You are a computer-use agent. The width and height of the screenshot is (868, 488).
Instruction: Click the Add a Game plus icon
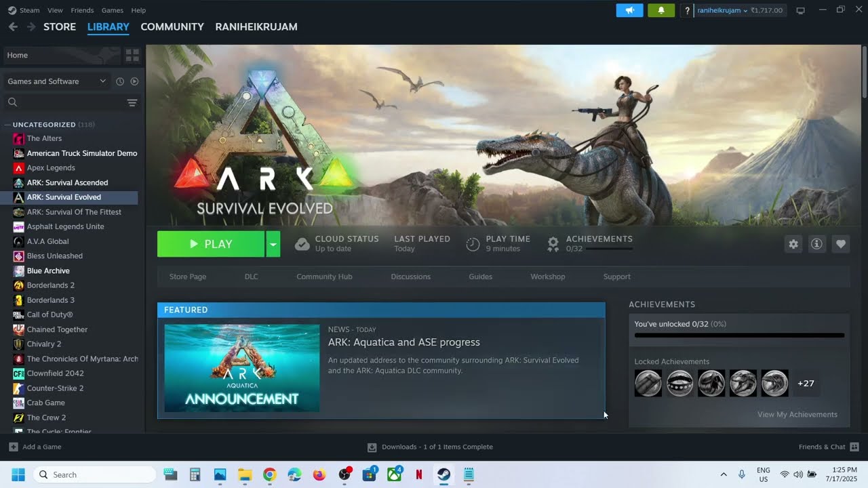pos(14,447)
